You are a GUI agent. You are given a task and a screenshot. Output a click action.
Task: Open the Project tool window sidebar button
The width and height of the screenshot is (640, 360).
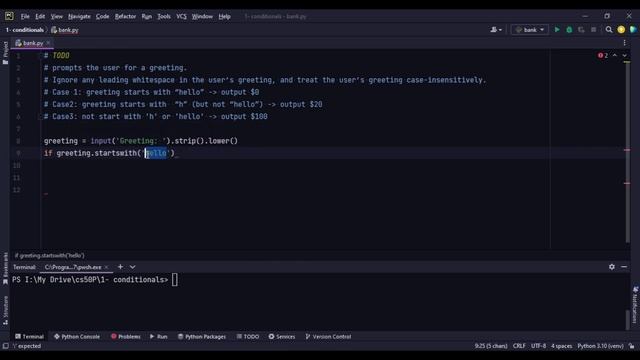(x=5, y=53)
